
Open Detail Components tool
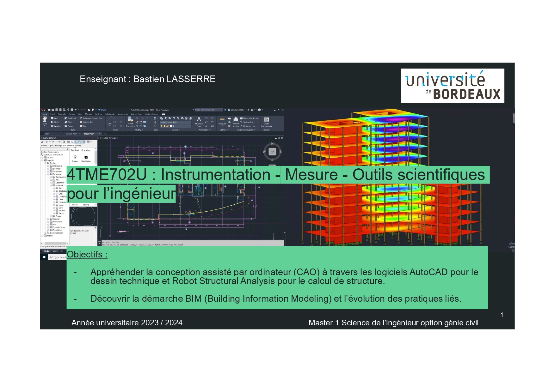(x=266, y=121)
